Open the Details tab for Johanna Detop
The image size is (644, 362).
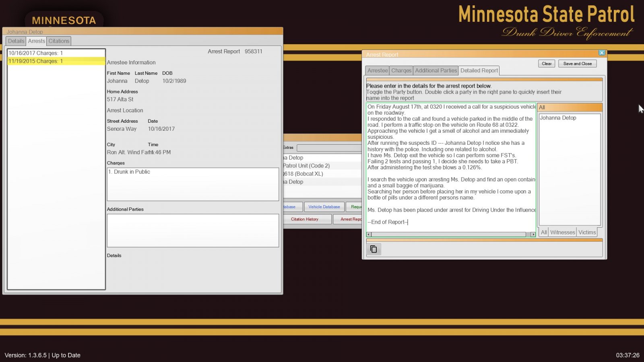(16, 41)
